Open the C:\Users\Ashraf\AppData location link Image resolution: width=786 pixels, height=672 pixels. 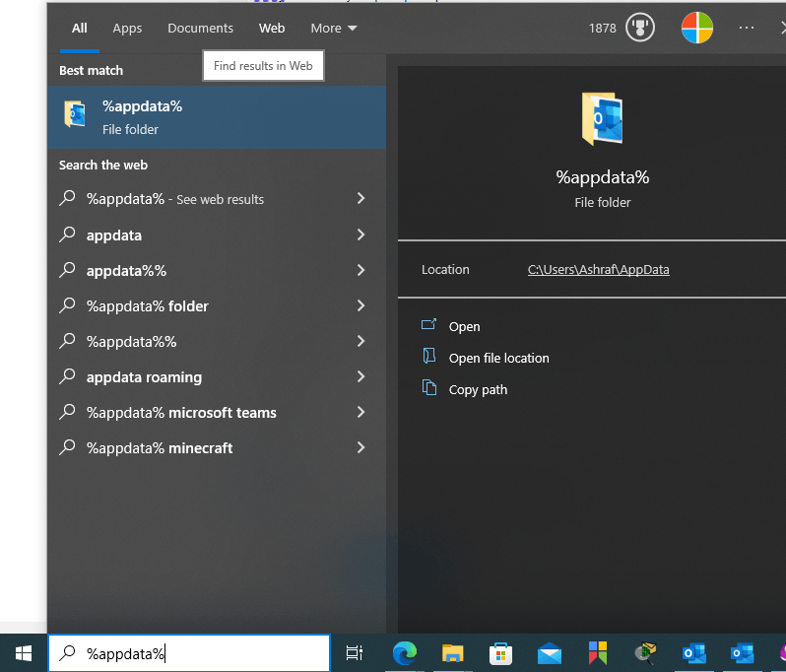tap(598, 269)
